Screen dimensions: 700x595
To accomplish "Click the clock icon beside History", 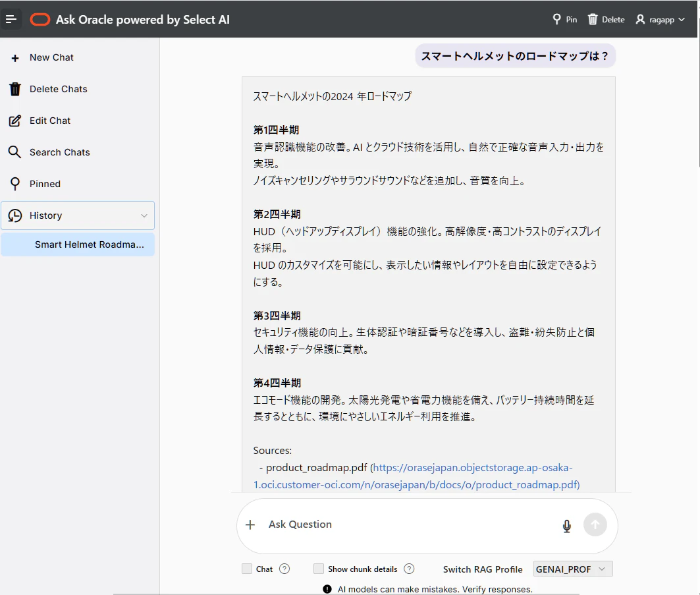I will (14, 215).
